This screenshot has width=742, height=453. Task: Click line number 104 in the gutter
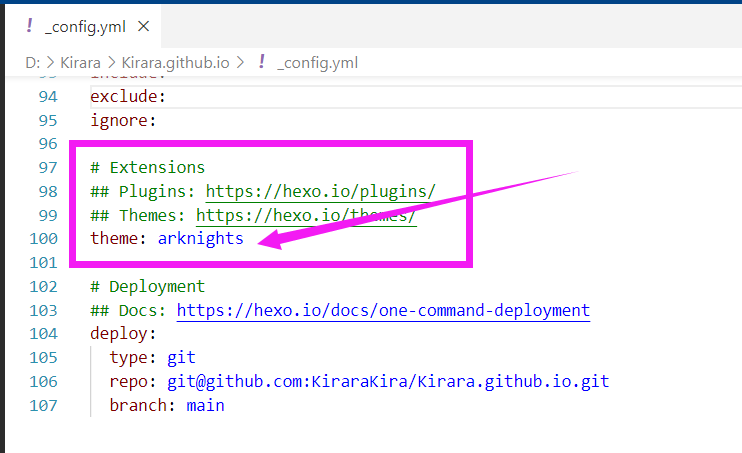(43, 334)
